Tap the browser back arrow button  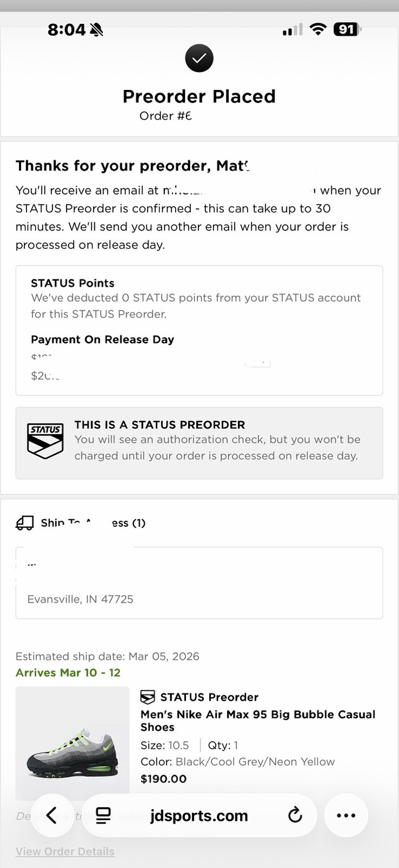[x=52, y=815]
